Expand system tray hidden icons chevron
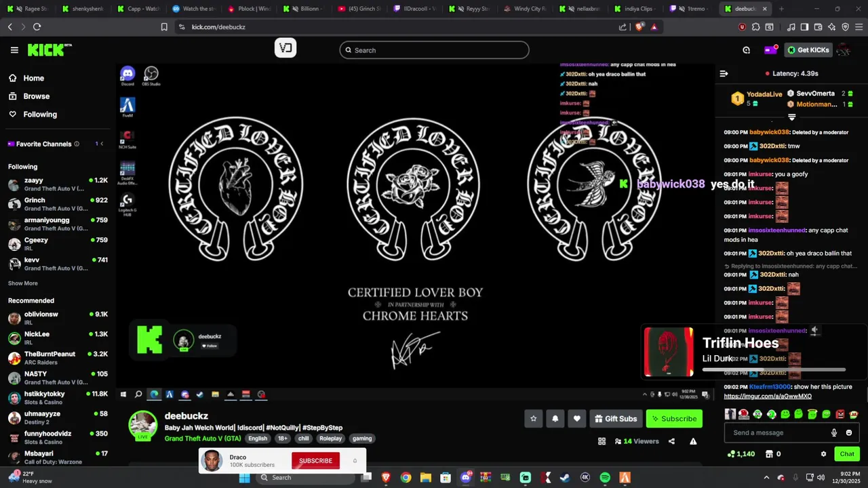The width and height of the screenshot is (868, 488). point(766,478)
